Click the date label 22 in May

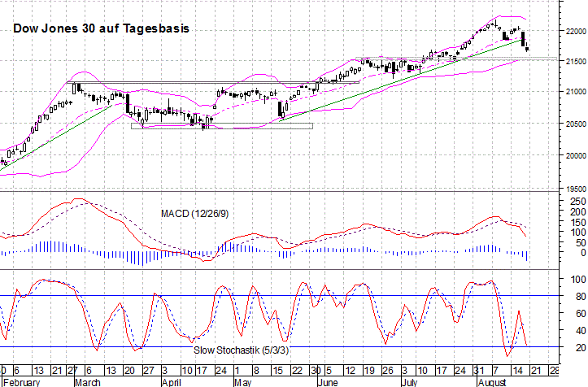click(297, 371)
